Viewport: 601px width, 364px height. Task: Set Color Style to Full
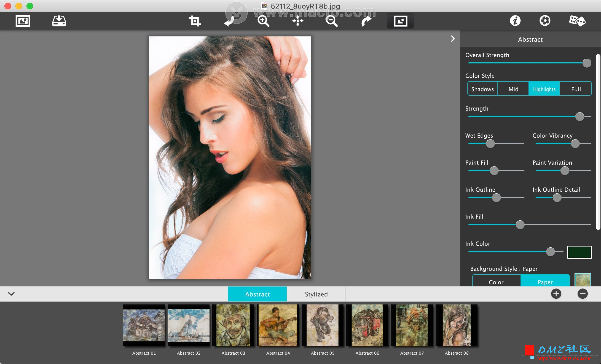tap(576, 89)
